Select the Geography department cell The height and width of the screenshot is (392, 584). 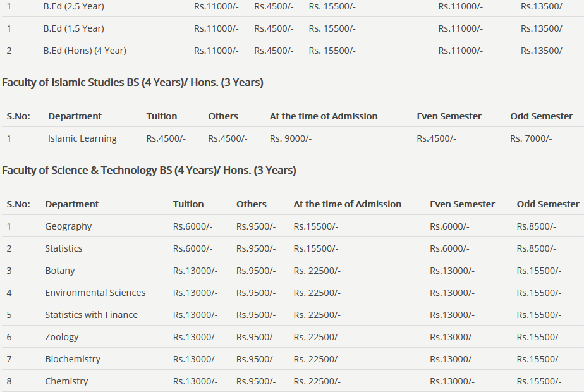tap(68, 226)
